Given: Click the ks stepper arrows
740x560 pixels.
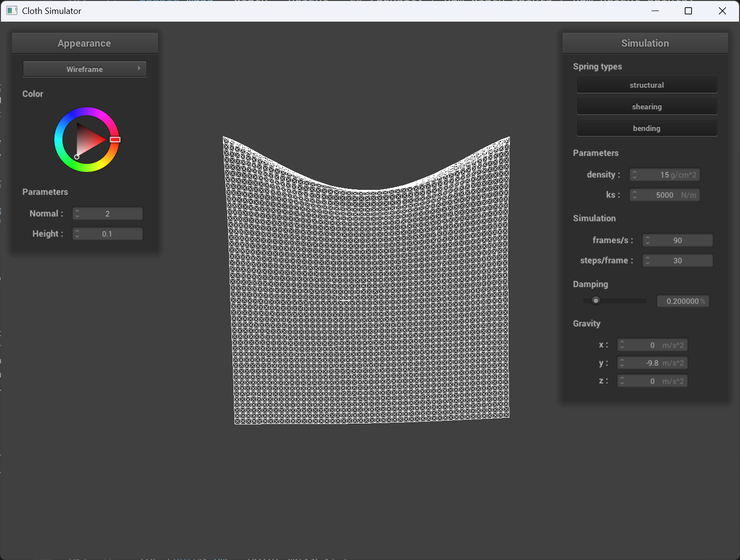Looking at the screenshot, I should [635, 195].
